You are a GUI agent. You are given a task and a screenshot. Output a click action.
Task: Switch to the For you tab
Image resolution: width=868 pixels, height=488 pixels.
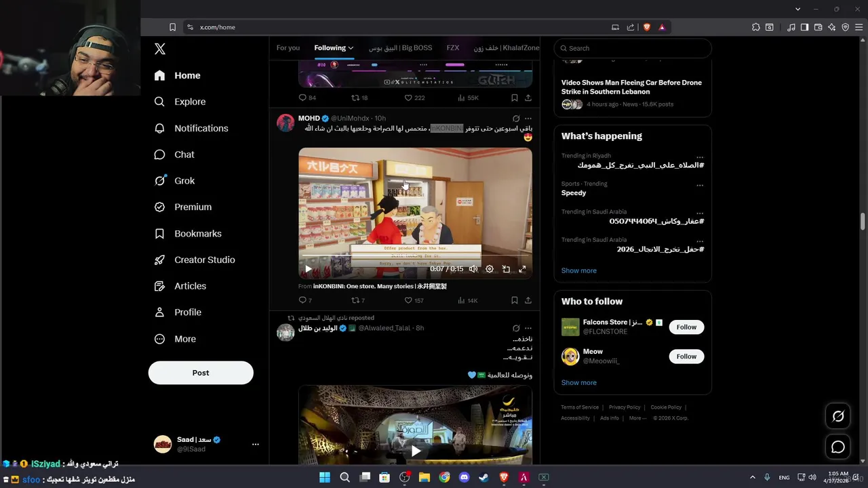(288, 48)
